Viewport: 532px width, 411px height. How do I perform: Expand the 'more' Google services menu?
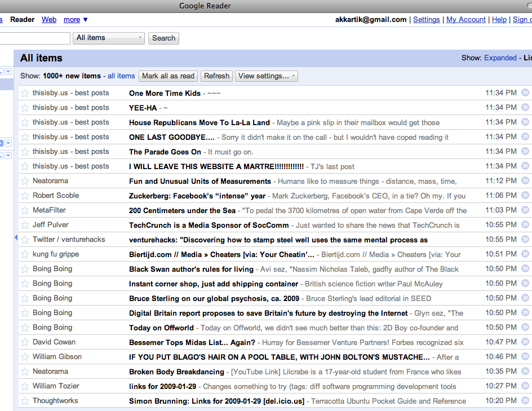tap(76, 20)
